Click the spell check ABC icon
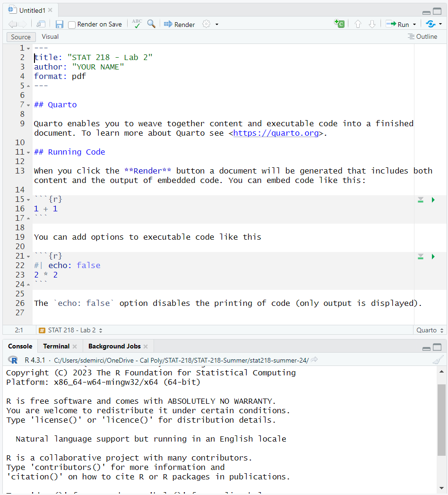The image size is (448, 495). pyautogui.click(x=137, y=24)
